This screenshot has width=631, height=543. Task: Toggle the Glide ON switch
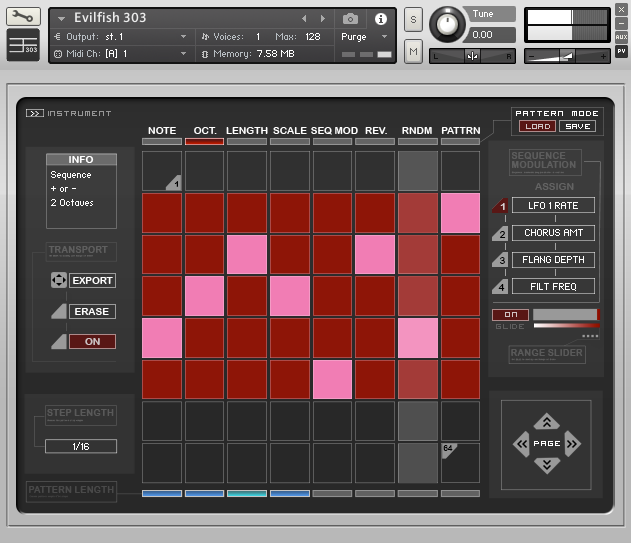click(x=510, y=315)
